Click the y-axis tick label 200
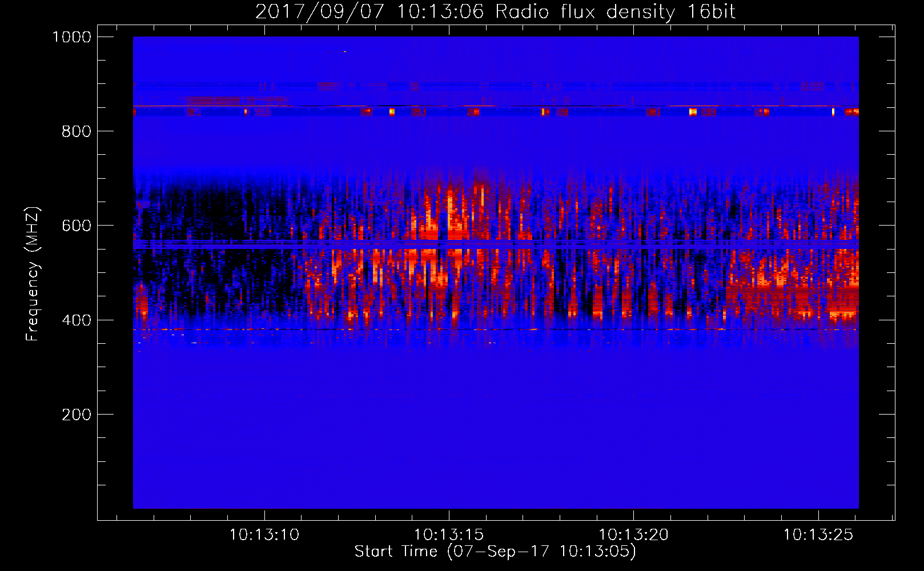 [76, 415]
